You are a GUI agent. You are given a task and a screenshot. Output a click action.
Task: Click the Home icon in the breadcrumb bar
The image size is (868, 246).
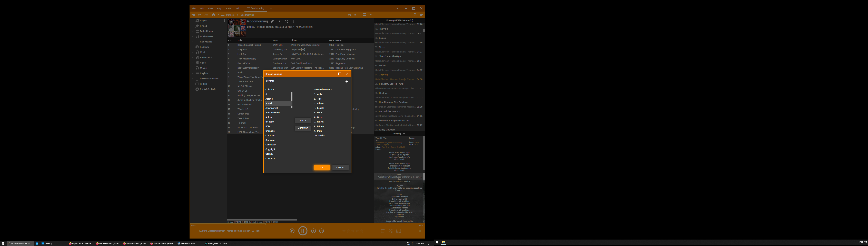tap(213, 15)
